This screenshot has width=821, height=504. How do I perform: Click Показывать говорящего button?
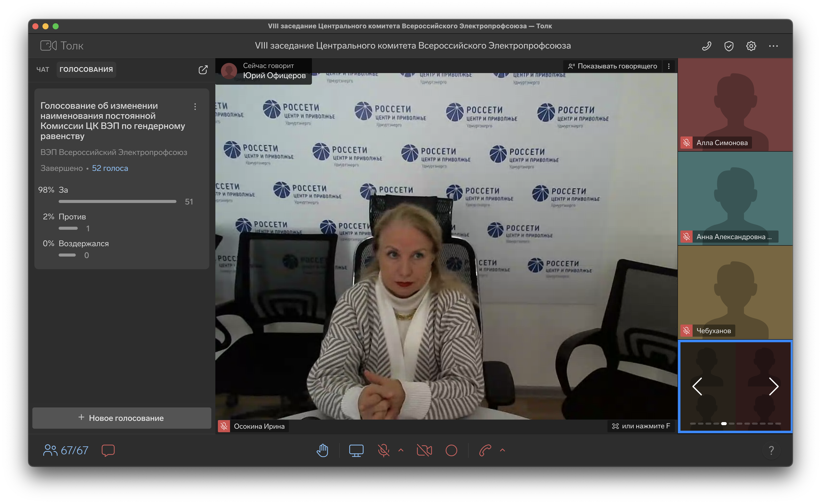tap(613, 66)
